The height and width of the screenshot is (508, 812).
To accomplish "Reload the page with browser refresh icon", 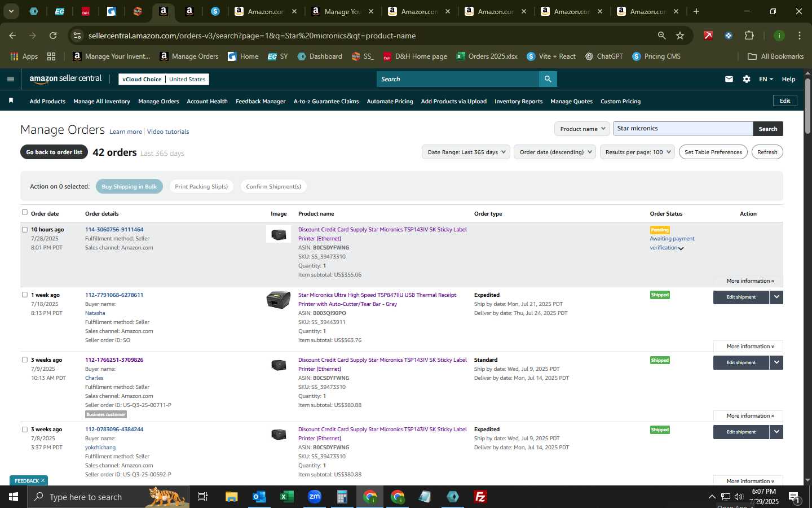I will click(x=53, y=36).
